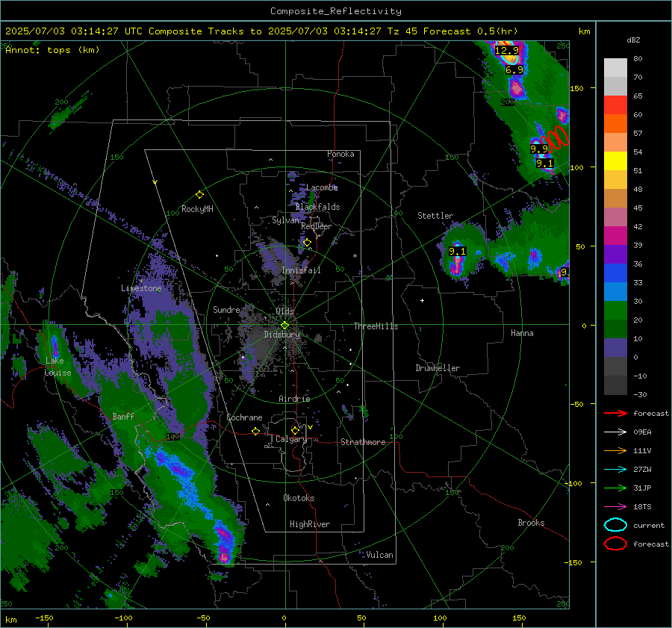Click the -150 tick on the bottom axis

click(44, 618)
